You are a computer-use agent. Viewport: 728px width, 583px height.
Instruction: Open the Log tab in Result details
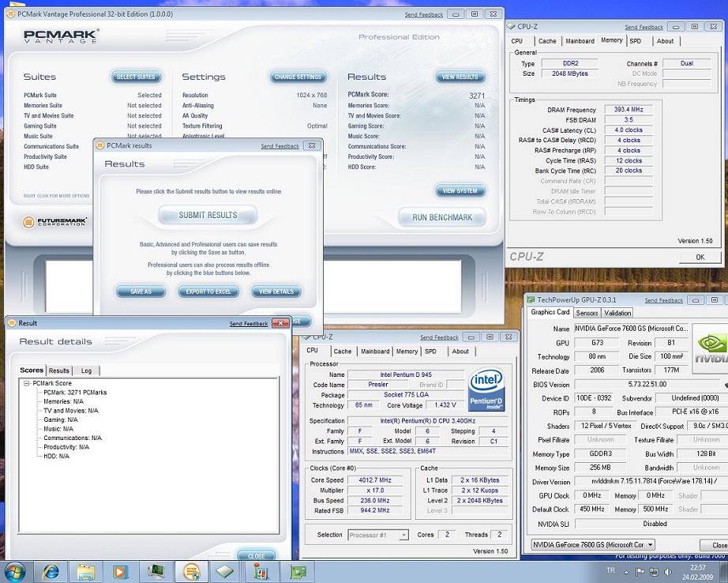pos(86,370)
